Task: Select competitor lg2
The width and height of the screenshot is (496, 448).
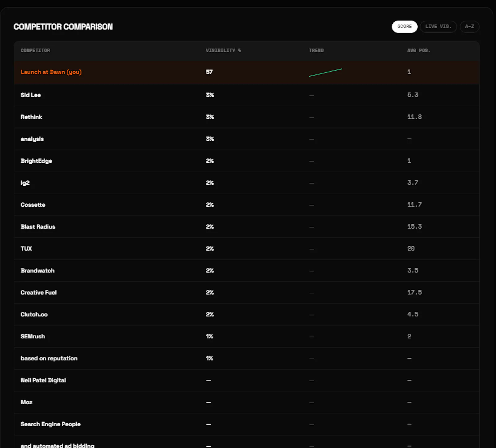Action: (25, 183)
